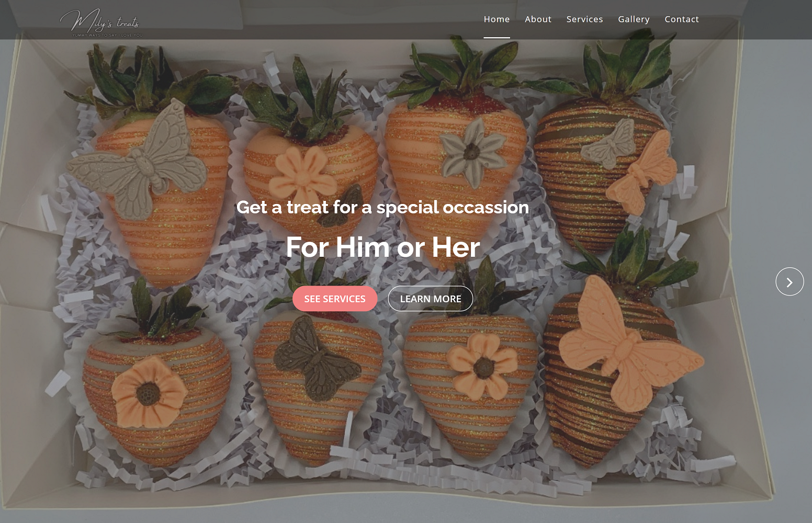812x523 pixels.
Task: Go to the About page
Action: (x=538, y=19)
